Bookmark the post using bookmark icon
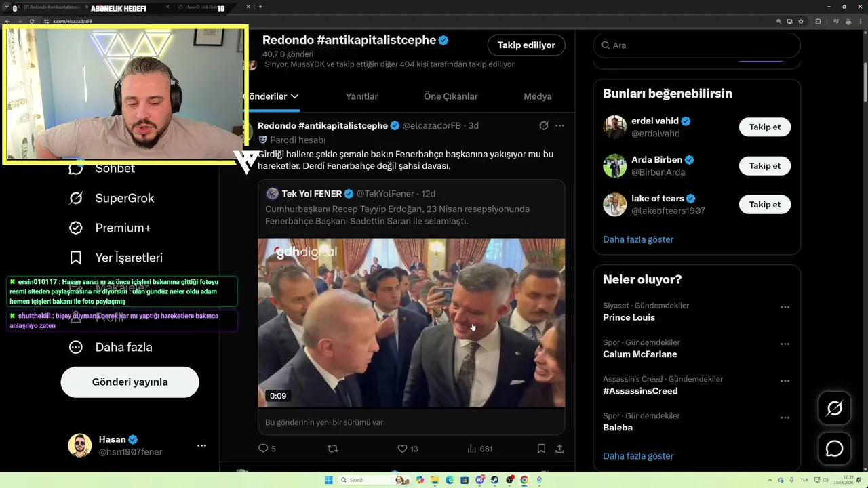Image resolution: width=868 pixels, height=488 pixels. 541,448
